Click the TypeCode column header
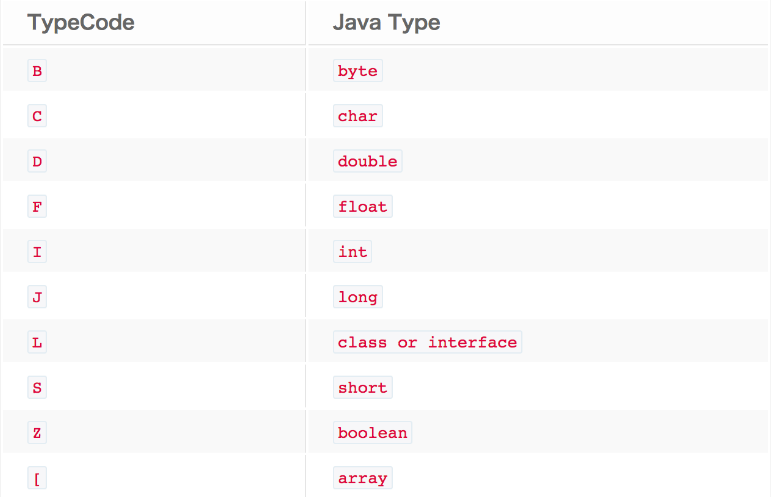Image resolution: width=771 pixels, height=497 pixels. pyautogui.click(x=81, y=23)
